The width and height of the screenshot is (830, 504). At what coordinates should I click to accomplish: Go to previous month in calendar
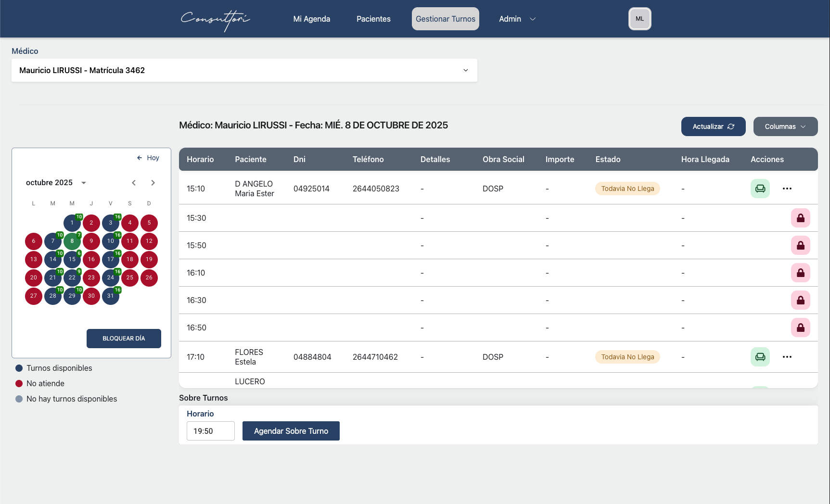(134, 183)
